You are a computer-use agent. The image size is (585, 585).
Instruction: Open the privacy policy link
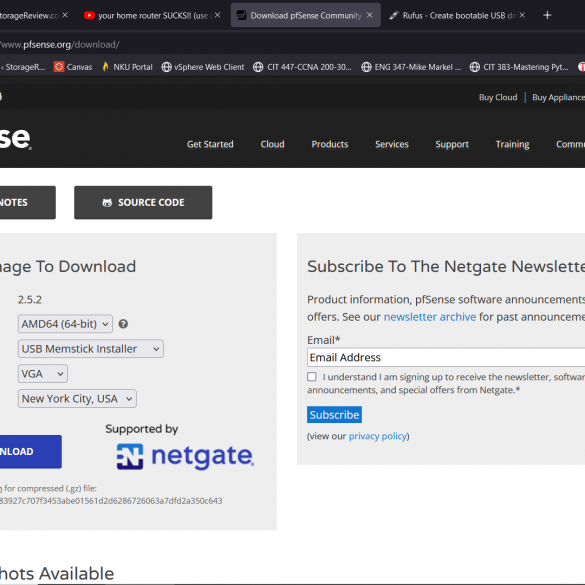378,436
